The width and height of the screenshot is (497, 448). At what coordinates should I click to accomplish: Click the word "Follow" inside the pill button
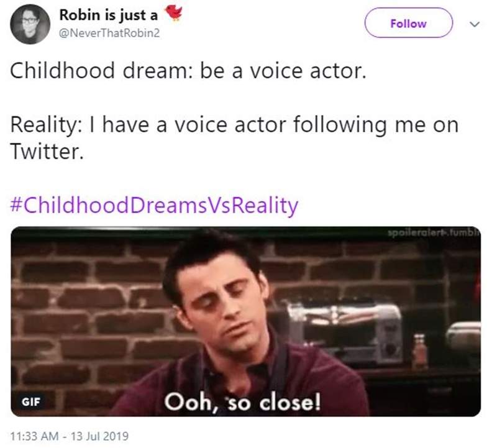pyautogui.click(x=408, y=24)
